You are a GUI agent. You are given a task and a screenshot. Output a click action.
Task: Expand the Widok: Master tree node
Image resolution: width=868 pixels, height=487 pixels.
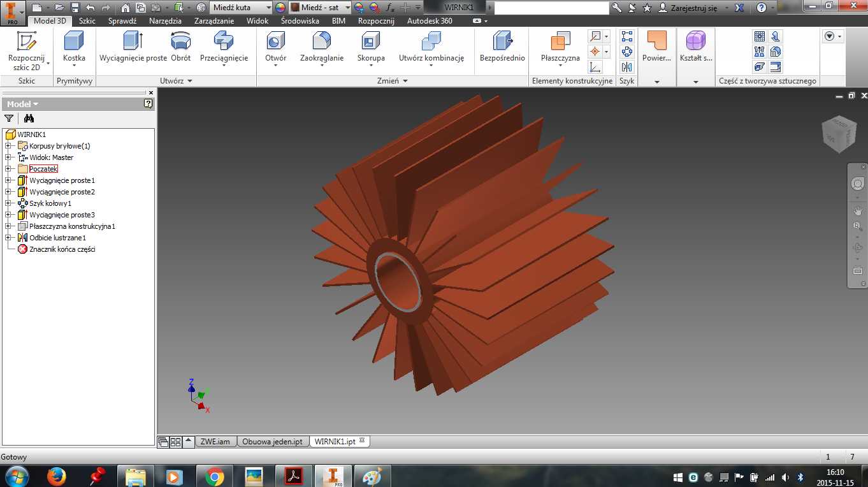(x=8, y=157)
